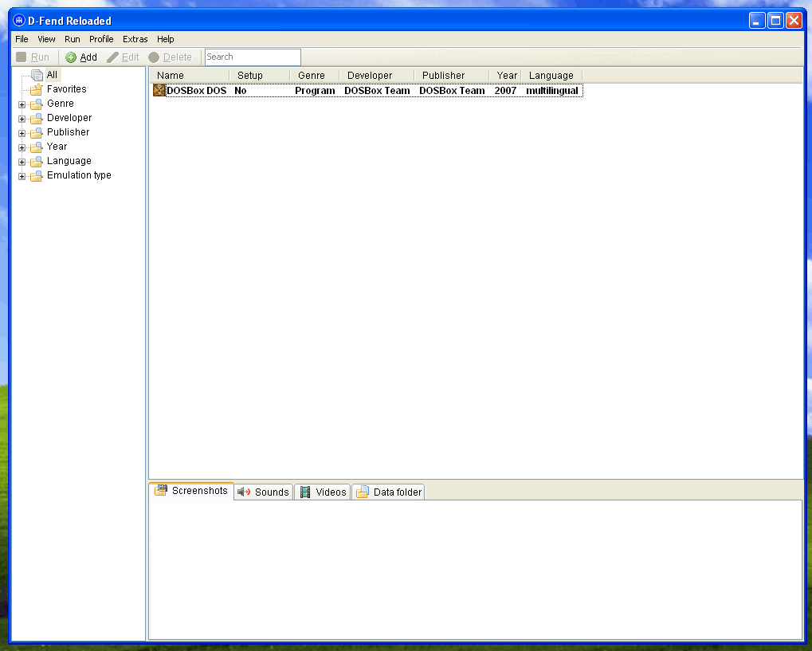812x651 pixels.
Task: Click the All pages icon
Action: point(36,75)
